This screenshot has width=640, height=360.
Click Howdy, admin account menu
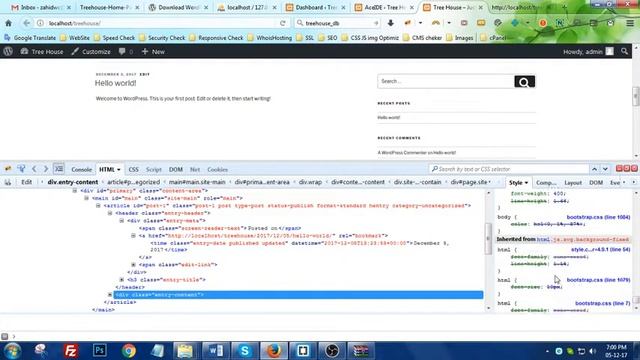click(588, 51)
